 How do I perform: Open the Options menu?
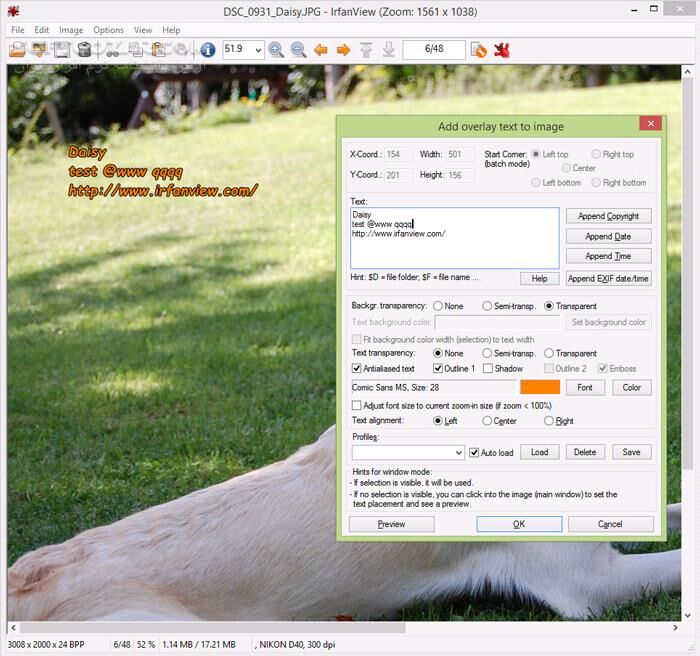click(x=108, y=30)
